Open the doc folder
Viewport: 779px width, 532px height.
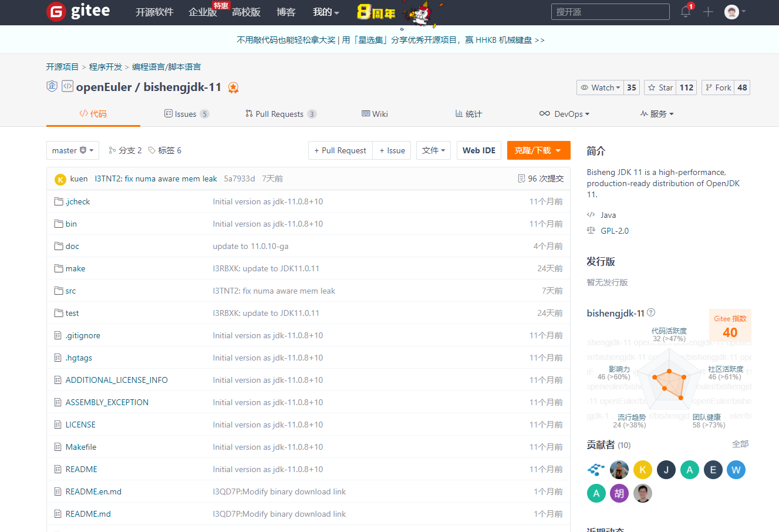[x=72, y=246]
